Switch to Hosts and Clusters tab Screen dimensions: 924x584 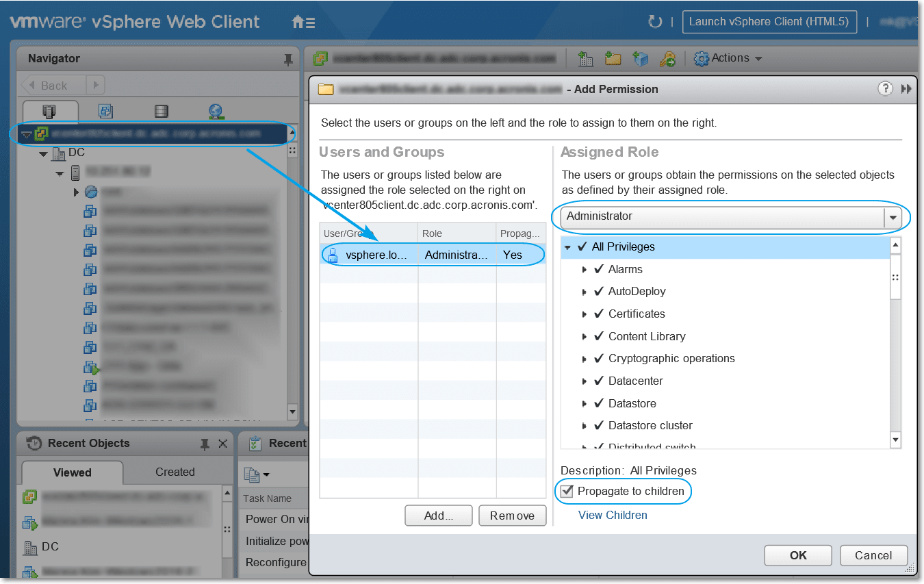51,111
